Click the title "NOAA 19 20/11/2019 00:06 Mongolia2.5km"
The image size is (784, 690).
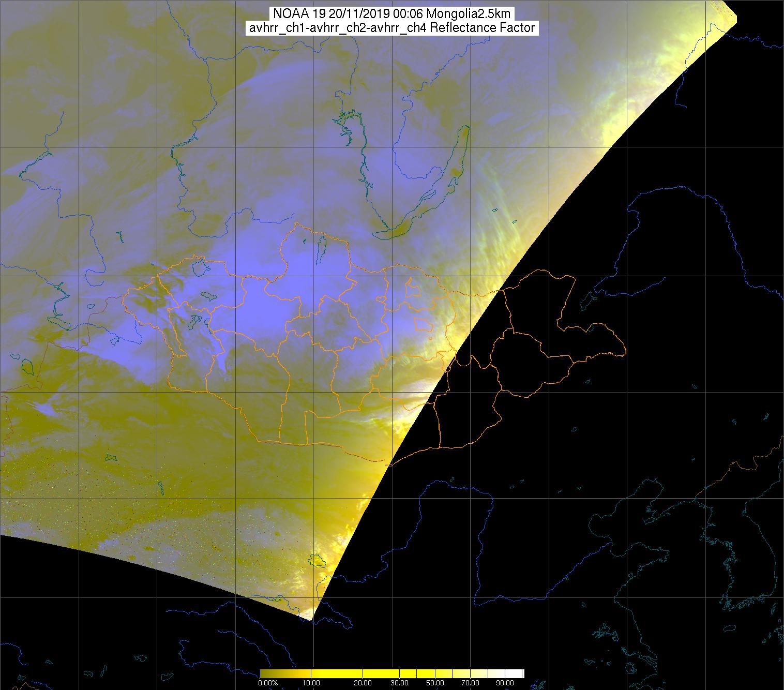pos(392,13)
